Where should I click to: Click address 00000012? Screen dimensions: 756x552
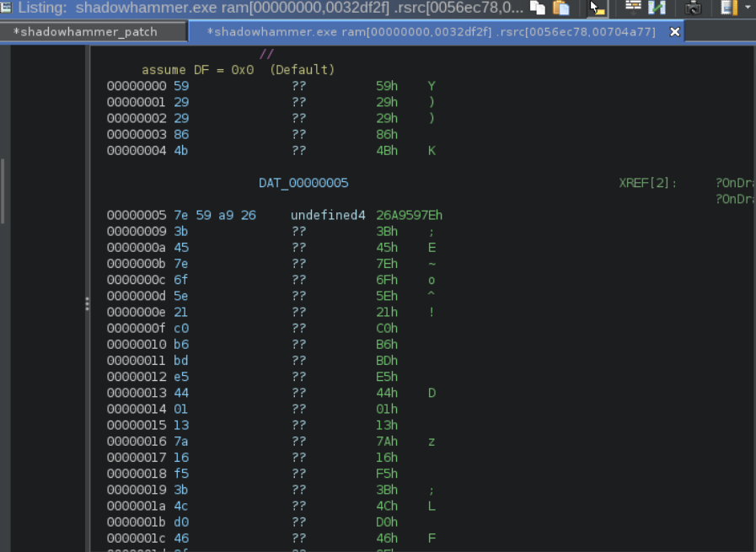tap(137, 377)
